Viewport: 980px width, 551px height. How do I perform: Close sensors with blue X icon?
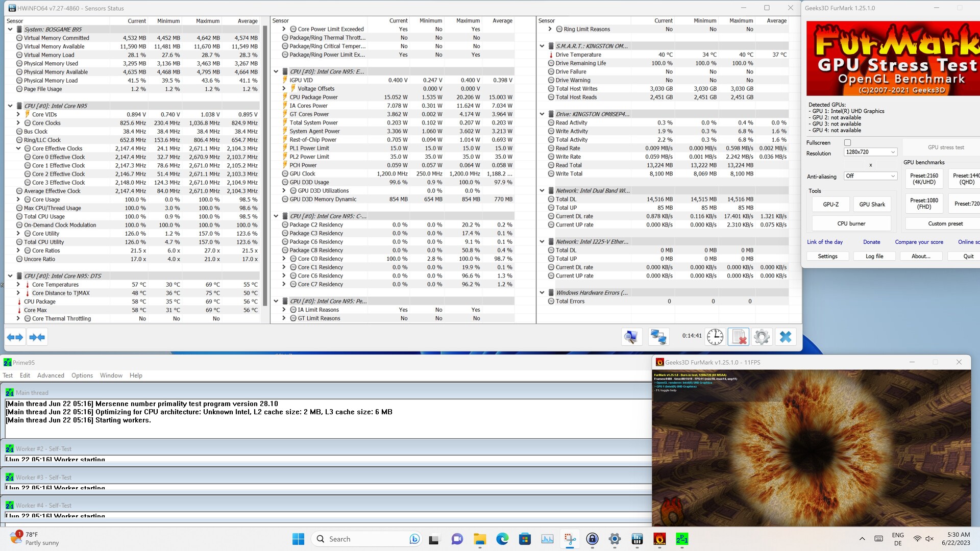click(x=786, y=337)
